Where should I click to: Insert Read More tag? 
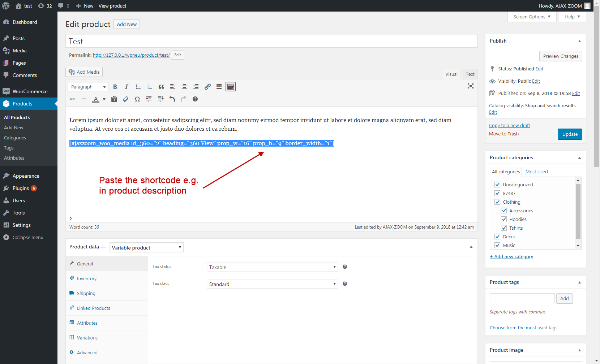point(219,87)
